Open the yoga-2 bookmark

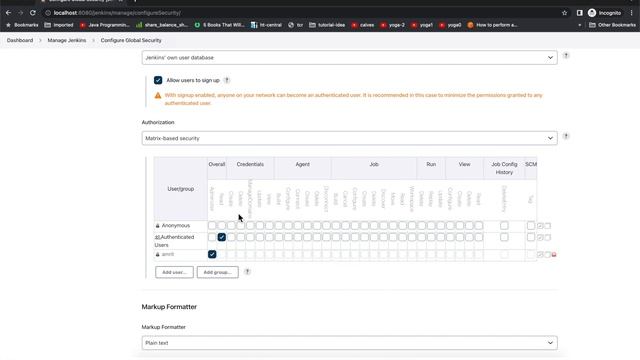(393, 25)
